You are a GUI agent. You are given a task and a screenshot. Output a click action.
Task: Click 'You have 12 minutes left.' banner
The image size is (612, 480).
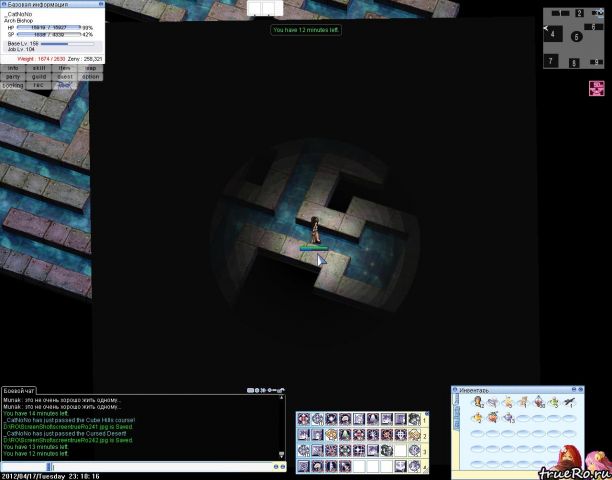(306, 30)
